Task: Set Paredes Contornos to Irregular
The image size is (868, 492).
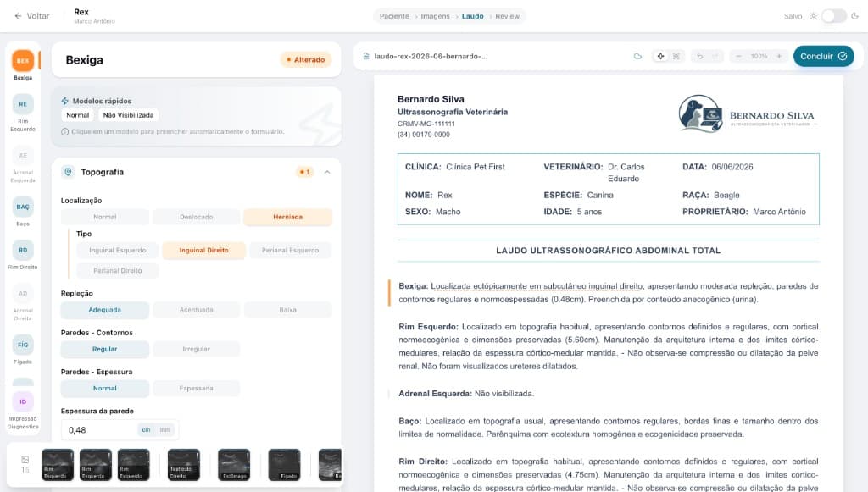Action: coord(197,349)
